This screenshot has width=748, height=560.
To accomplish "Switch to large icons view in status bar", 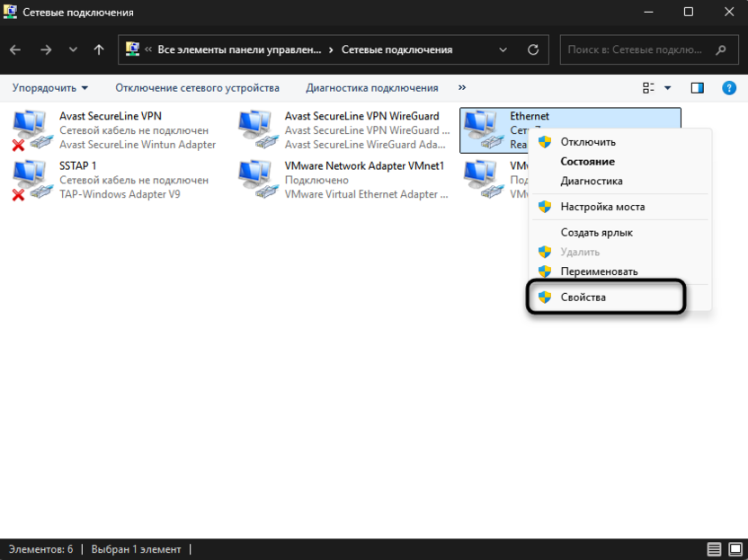I will pos(734,549).
